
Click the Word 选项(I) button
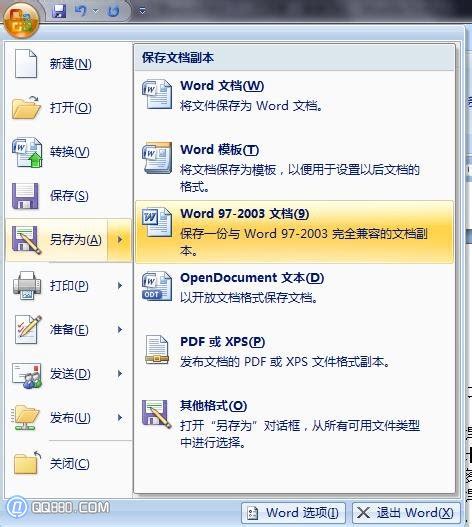[293, 513]
